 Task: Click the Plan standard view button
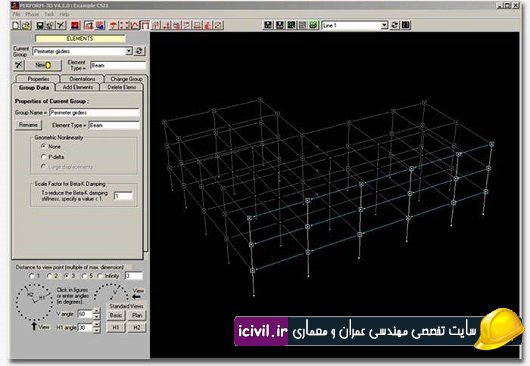point(137,315)
